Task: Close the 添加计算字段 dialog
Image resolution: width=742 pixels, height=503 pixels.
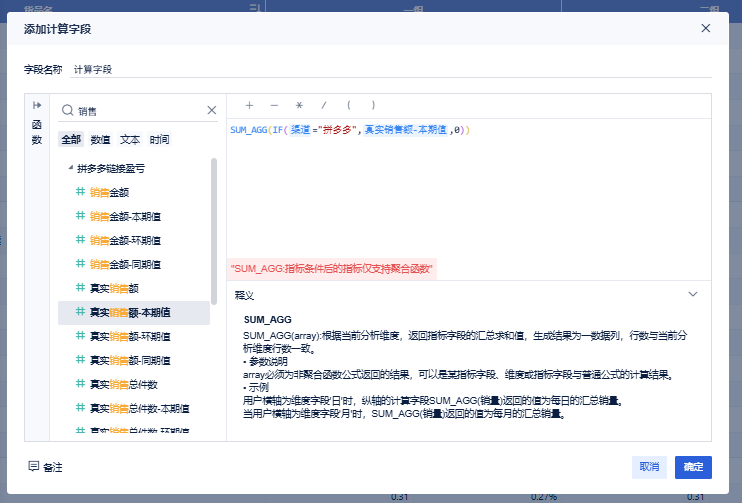Action: 706,28
